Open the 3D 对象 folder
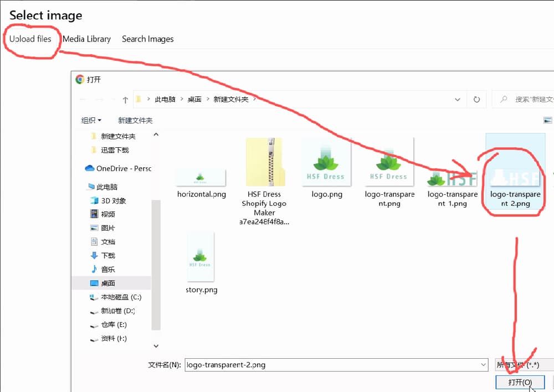The image size is (554, 392). point(109,200)
